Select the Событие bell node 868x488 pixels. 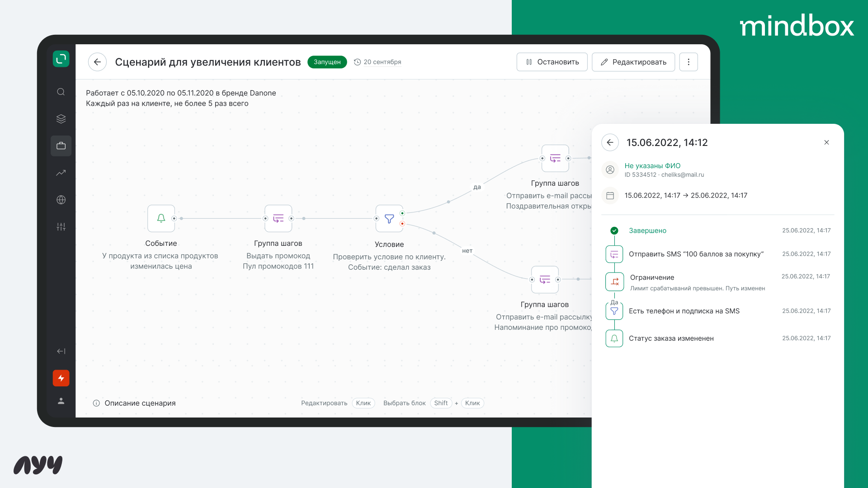(161, 218)
